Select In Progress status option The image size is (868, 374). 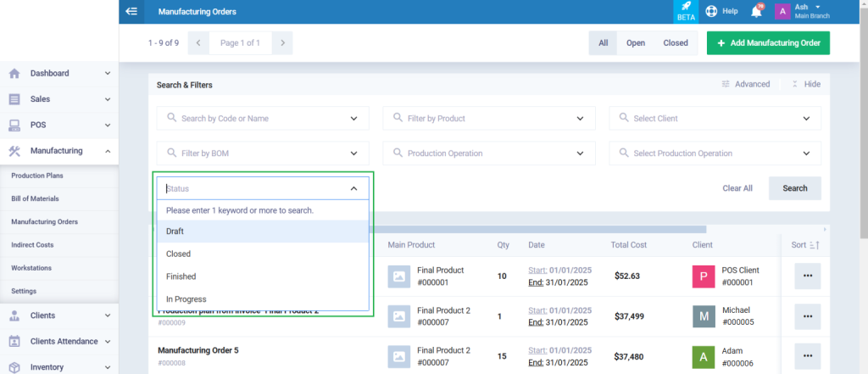click(263, 299)
